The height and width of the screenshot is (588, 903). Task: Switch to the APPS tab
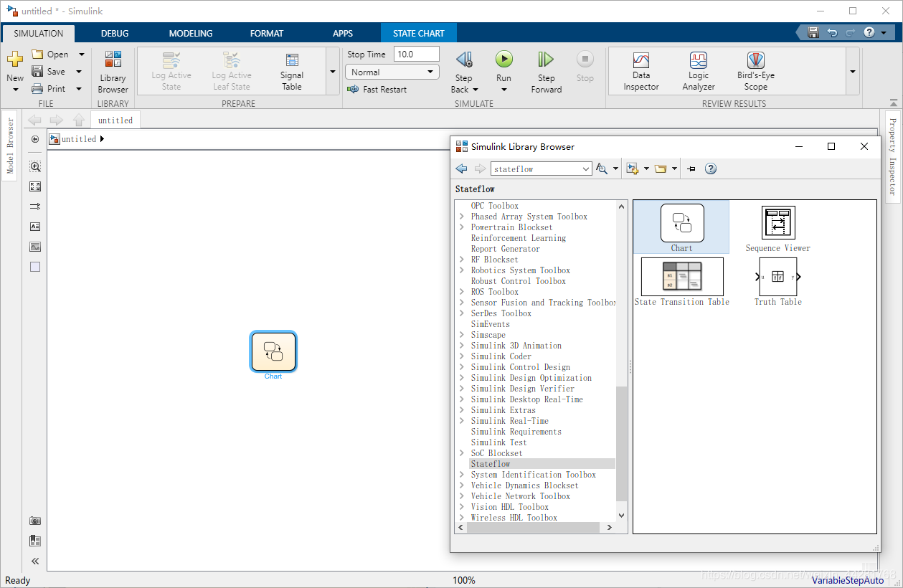343,33
